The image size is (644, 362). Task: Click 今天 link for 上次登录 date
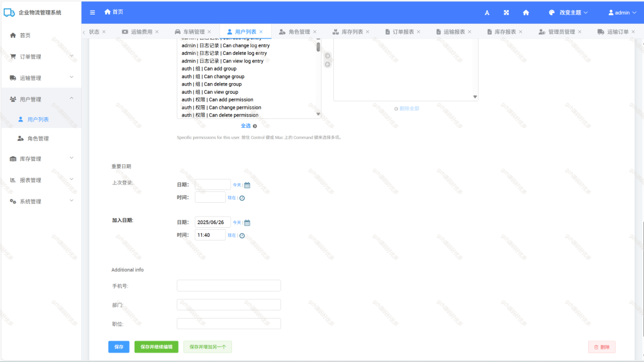click(x=236, y=185)
